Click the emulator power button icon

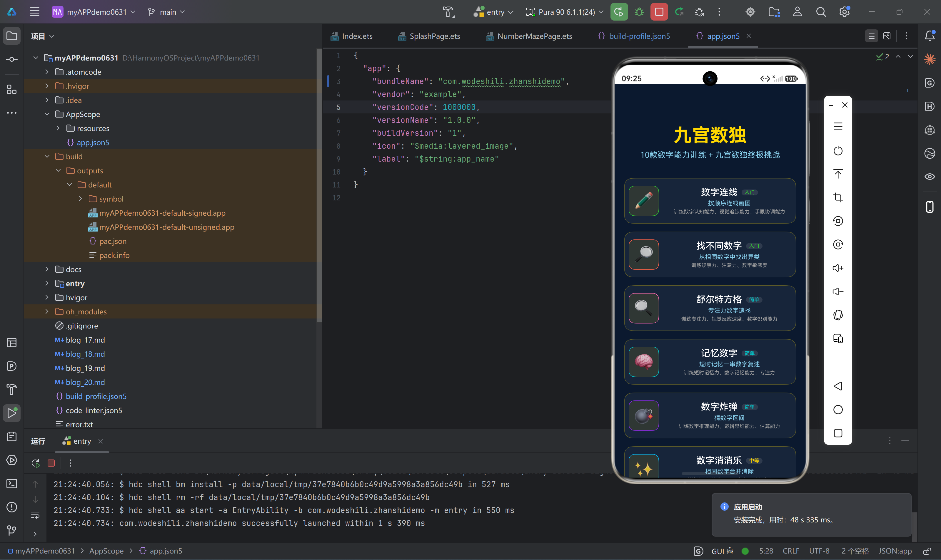tap(837, 150)
